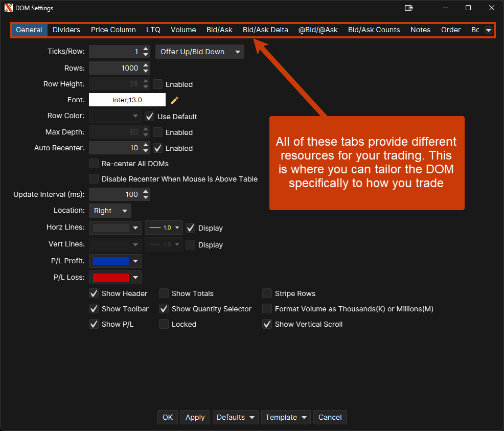Decrease the Update Interval stepper value

point(146,197)
